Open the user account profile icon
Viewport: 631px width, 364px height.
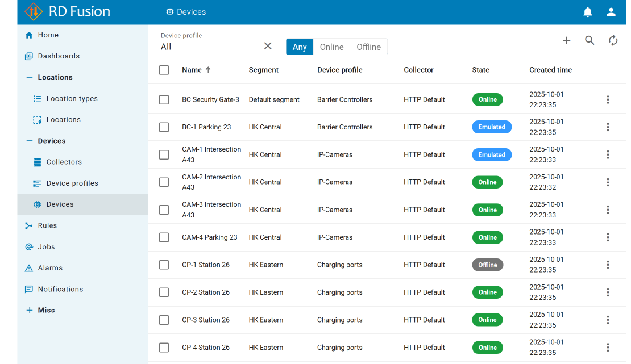tap(611, 12)
